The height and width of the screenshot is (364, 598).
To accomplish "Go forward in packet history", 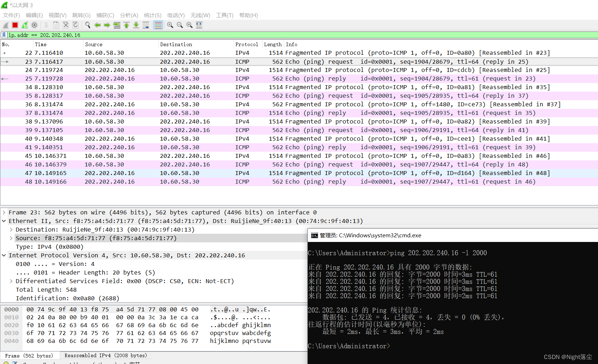I will 107,25.
